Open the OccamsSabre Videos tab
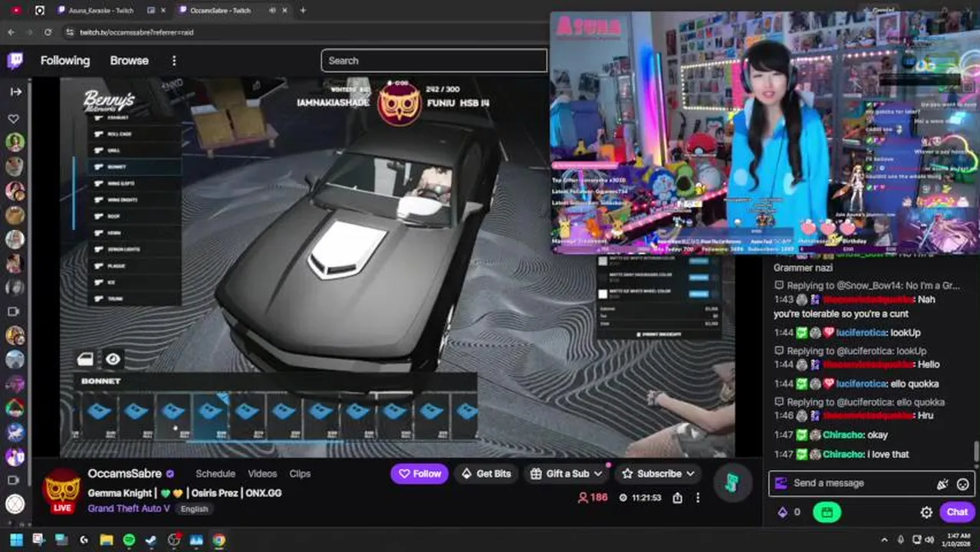980x552 pixels. (262, 474)
